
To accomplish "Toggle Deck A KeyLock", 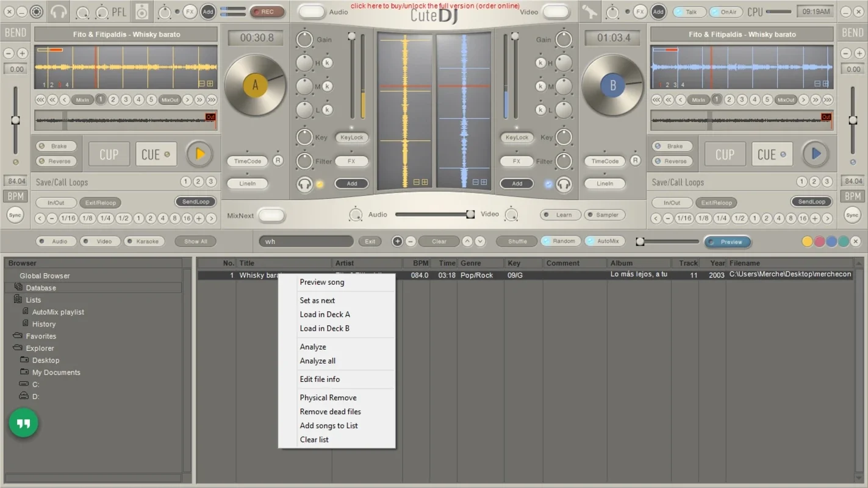I will tap(352, 137).
